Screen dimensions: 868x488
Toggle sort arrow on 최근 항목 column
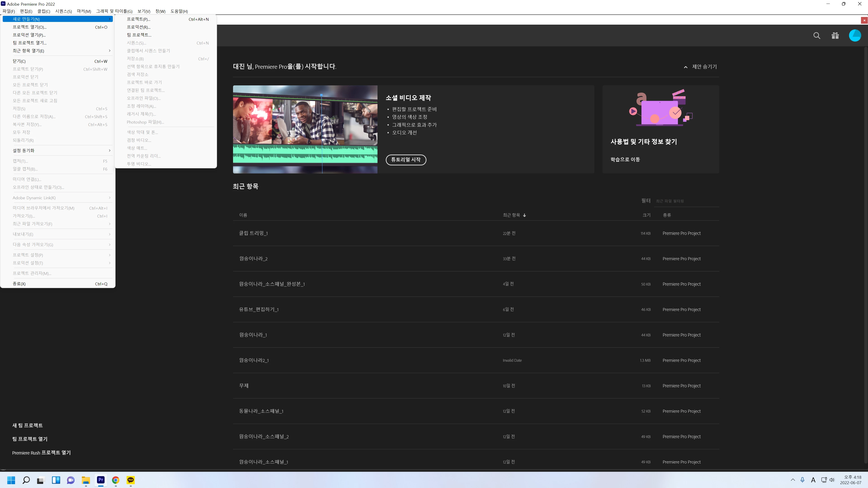524,215
